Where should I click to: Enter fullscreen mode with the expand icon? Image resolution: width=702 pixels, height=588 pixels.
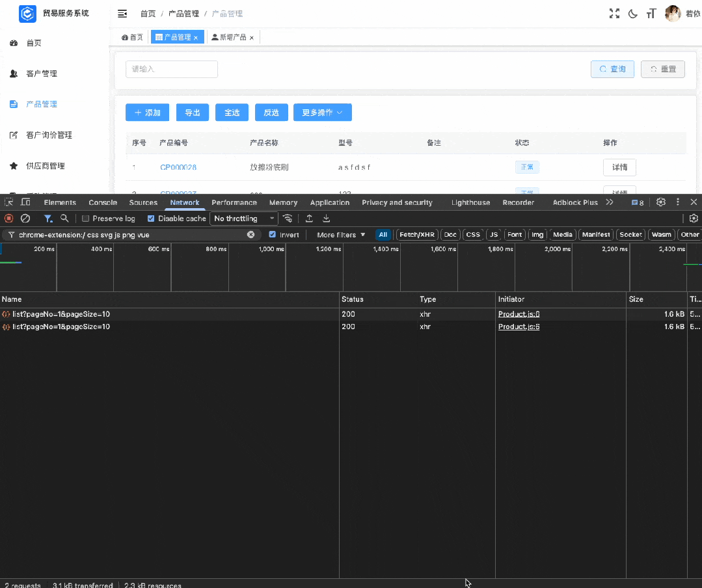(614, 14)
